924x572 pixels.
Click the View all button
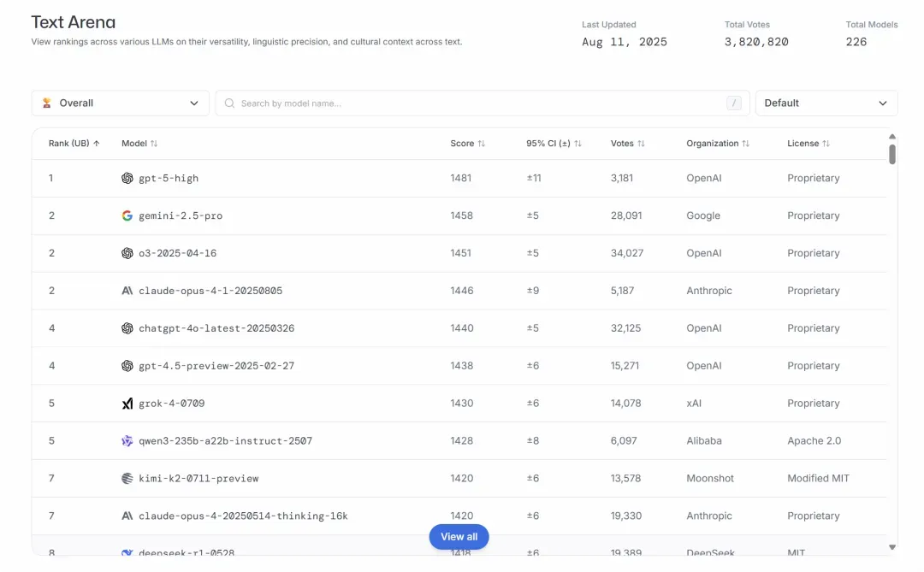tap(459, 537)
